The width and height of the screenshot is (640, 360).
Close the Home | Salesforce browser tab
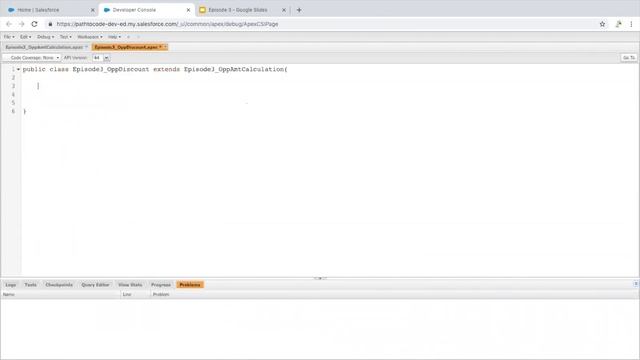[x=93, y=10]
